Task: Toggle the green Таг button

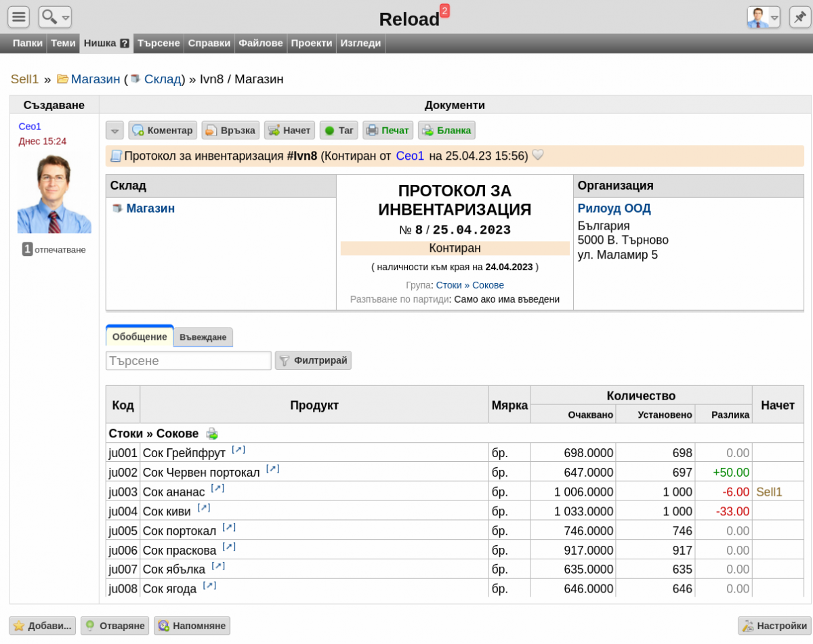Action: [339, 130]
